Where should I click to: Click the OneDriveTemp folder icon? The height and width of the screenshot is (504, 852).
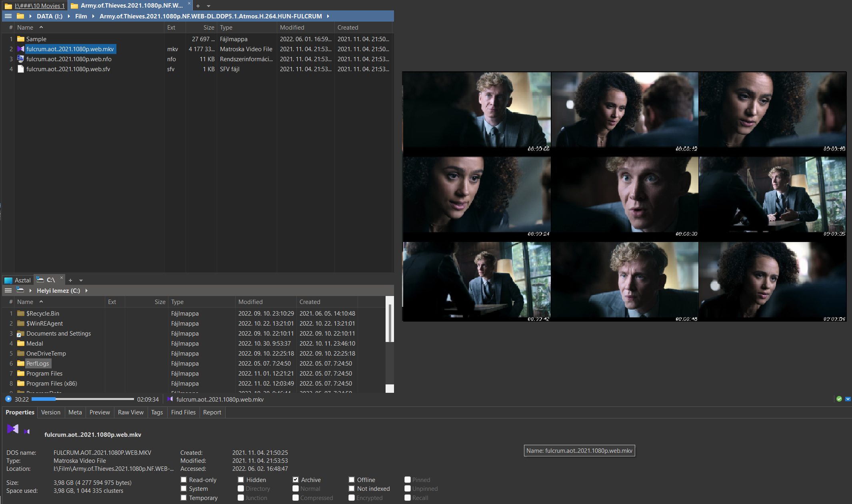[21, 354]
